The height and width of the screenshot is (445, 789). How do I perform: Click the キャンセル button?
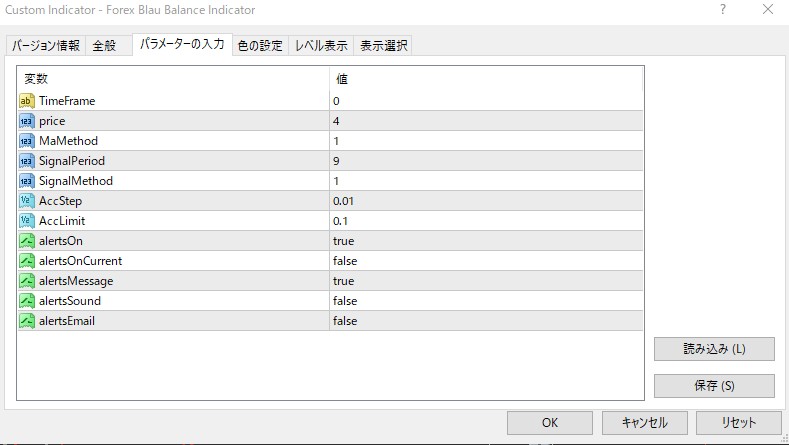coord(645,423)
